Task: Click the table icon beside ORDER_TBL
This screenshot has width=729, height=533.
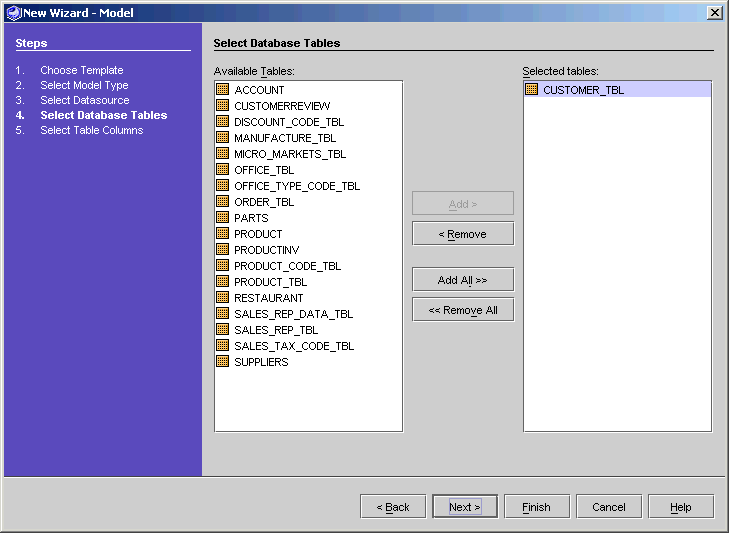Action: pyautogui.click(x=223, y=201)
